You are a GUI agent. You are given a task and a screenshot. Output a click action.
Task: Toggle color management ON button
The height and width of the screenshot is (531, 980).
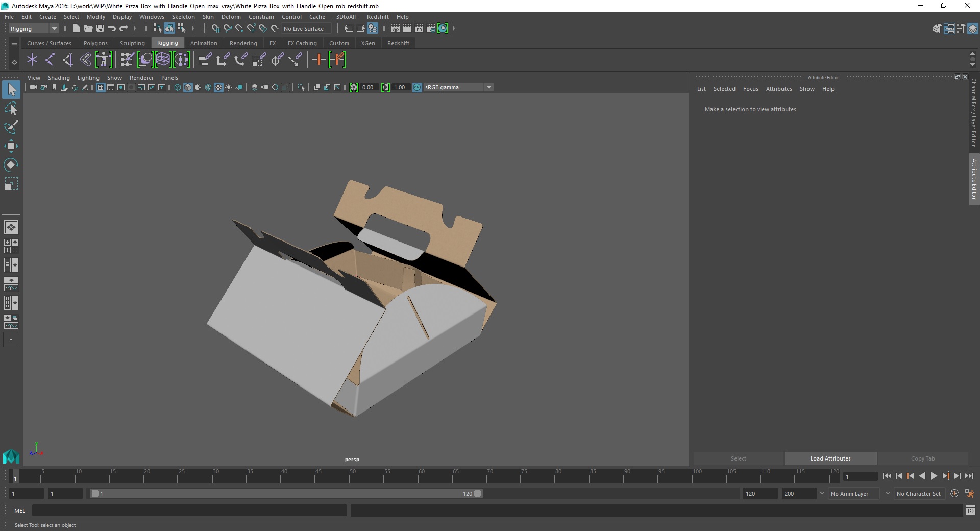(417, 87)
